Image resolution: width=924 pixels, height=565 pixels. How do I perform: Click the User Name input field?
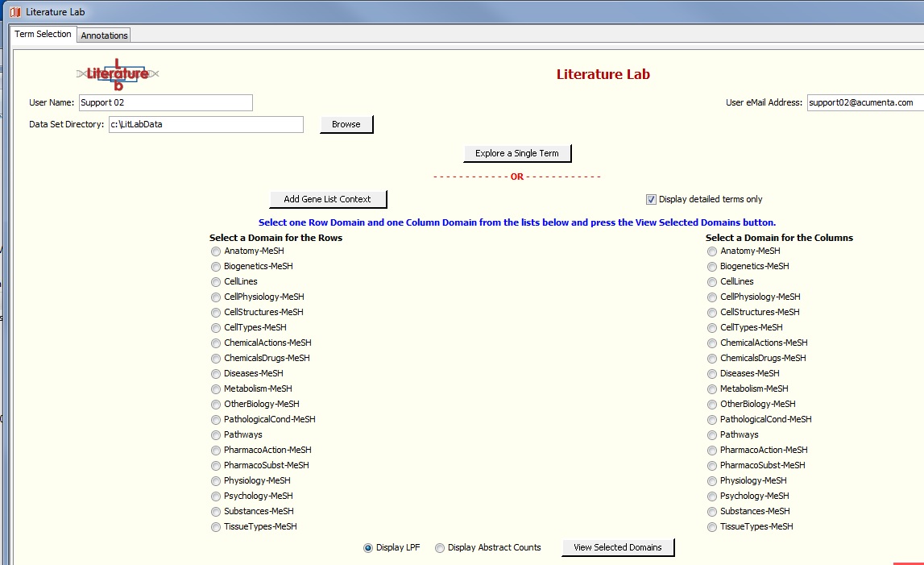[166, 102]
